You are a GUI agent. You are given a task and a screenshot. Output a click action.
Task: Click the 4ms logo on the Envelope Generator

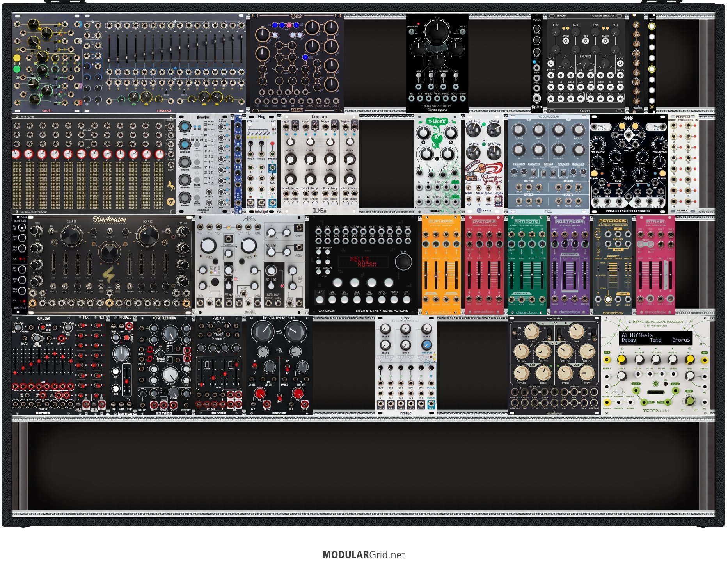point(628,118)
